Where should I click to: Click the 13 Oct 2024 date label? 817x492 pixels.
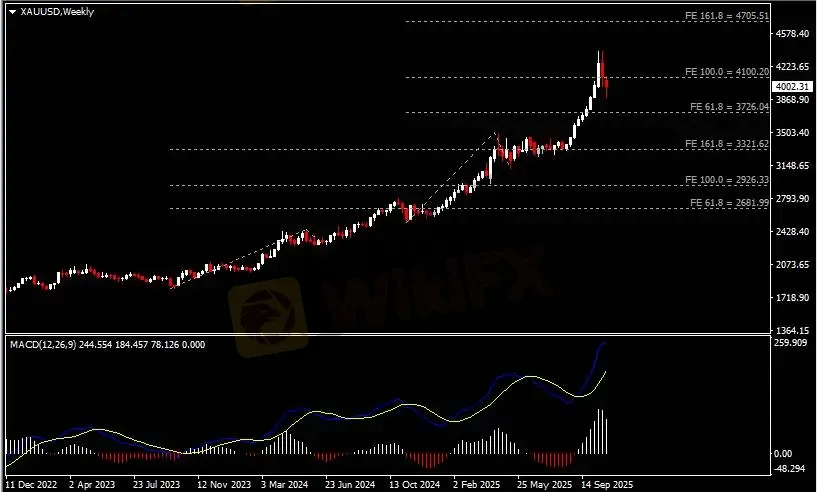coord(415,484)
